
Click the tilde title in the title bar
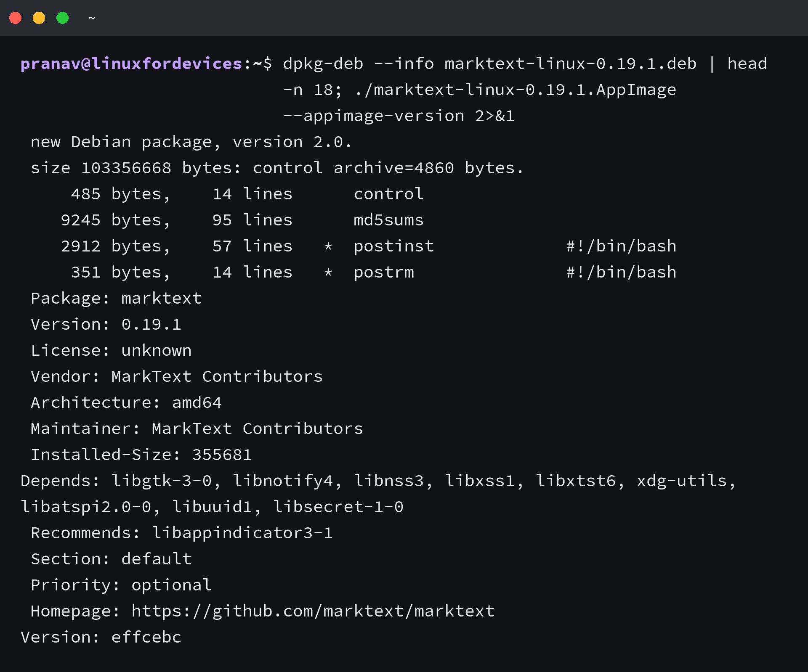coord(92,18)
